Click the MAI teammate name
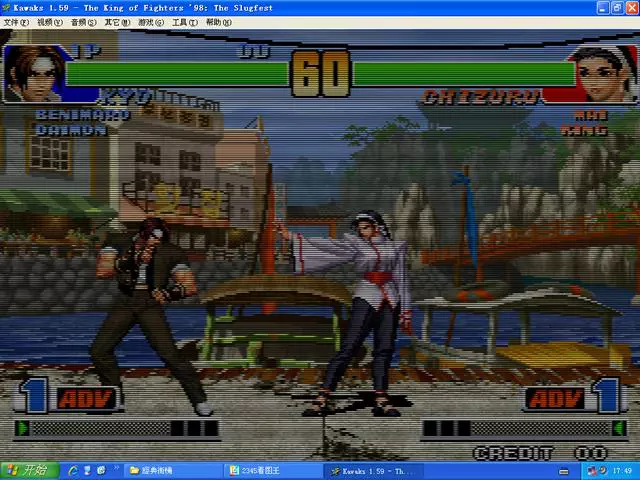Screen dimensions: 640x480 (x=591, y=116)
